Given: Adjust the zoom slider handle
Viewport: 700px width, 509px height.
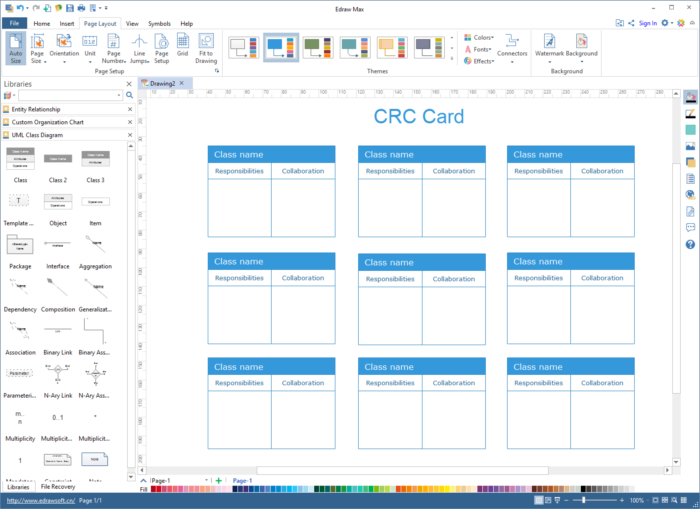Looking at the screenshot, I should point(583,500).
